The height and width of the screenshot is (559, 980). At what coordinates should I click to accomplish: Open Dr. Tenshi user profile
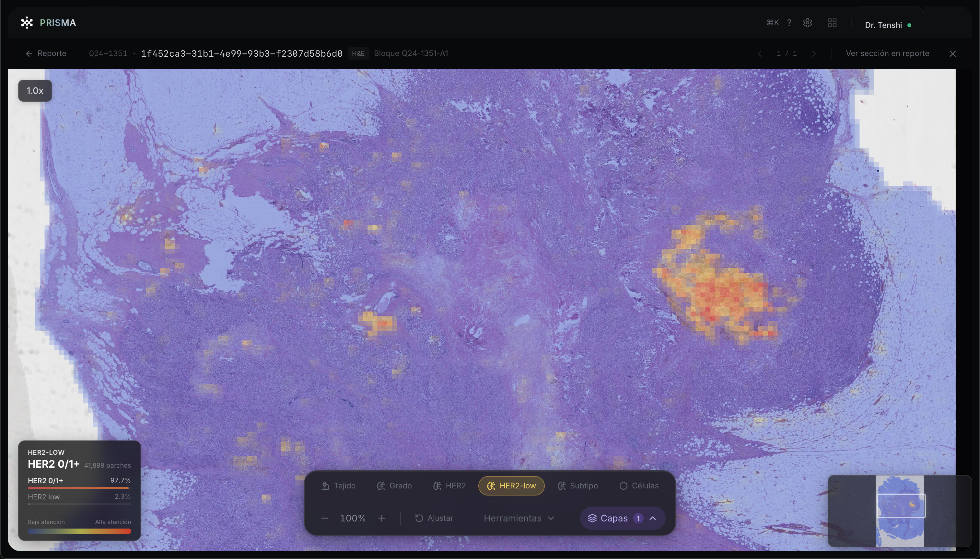pos(888,25)
